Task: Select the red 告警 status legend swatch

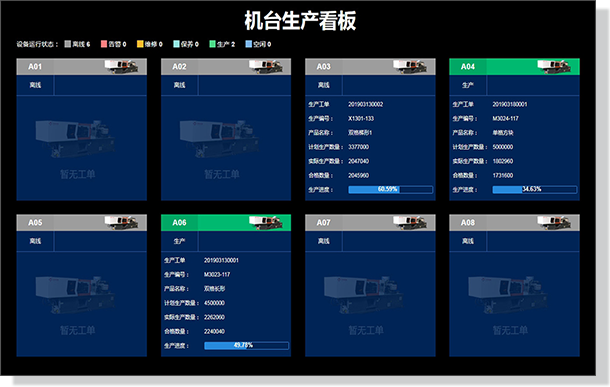Action: (104, 44)
